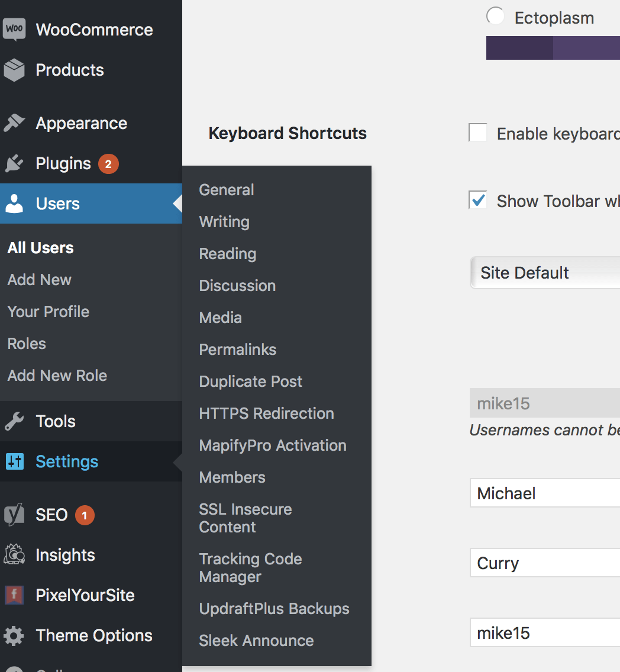This screenshot has height=672, width=620.
Task: Click the WooCommerce icon in sidebar
Action: [x=14, y=30]
